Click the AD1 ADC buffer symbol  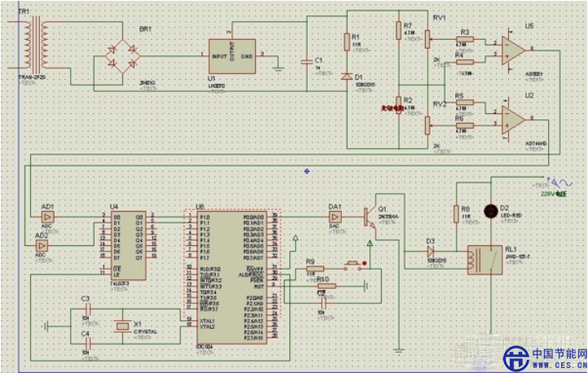(x=47, y=218)
